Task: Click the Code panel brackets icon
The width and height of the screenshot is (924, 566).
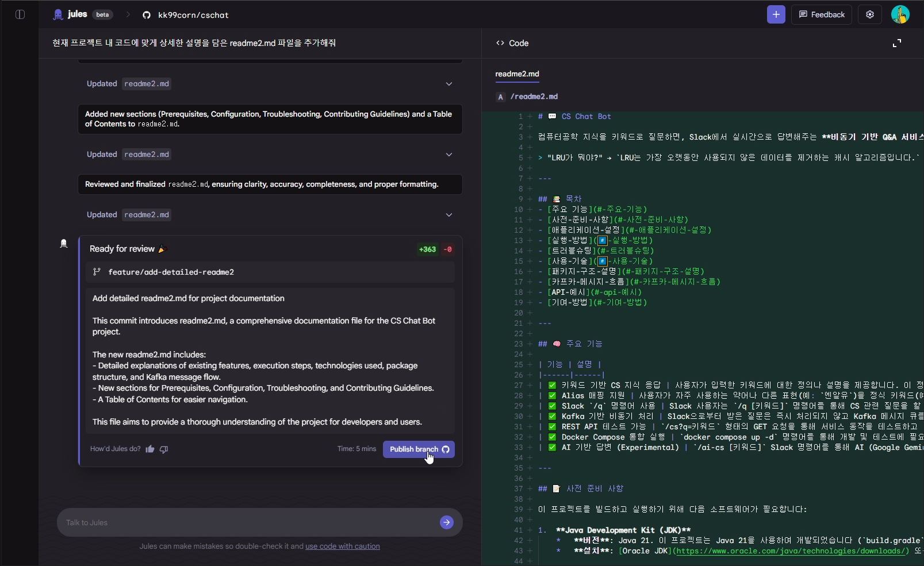Action: tap(500, 43)
